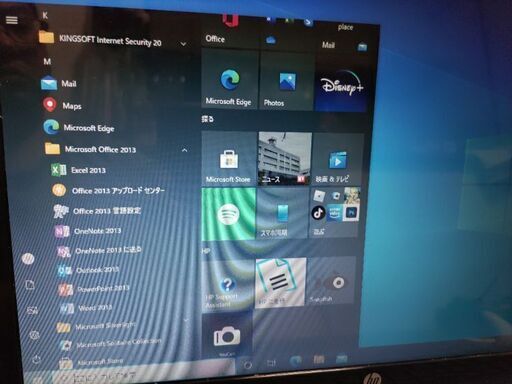Open Pictures from the Start sidebar

pyautogui.click(x=32, y=310)
